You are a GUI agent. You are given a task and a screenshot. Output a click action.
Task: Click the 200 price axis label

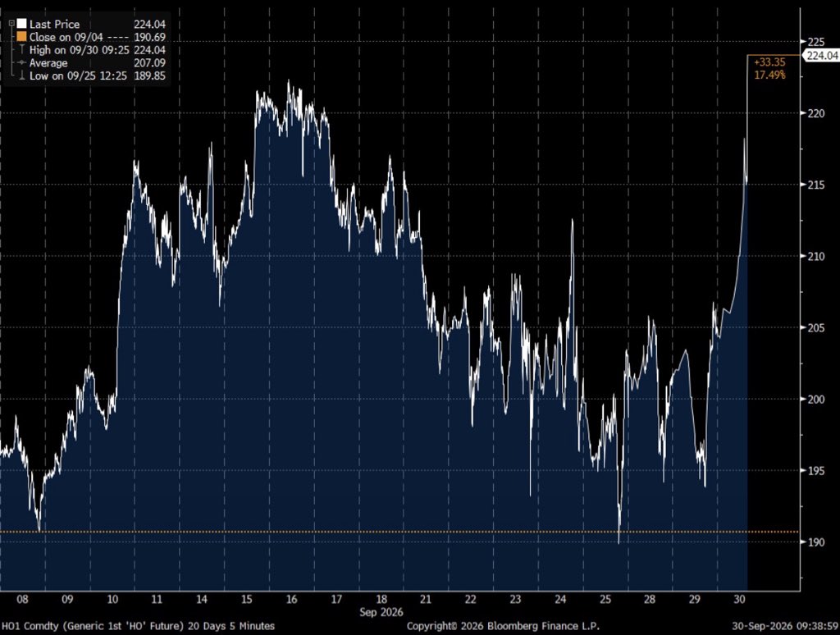click(x=817, y=399)
